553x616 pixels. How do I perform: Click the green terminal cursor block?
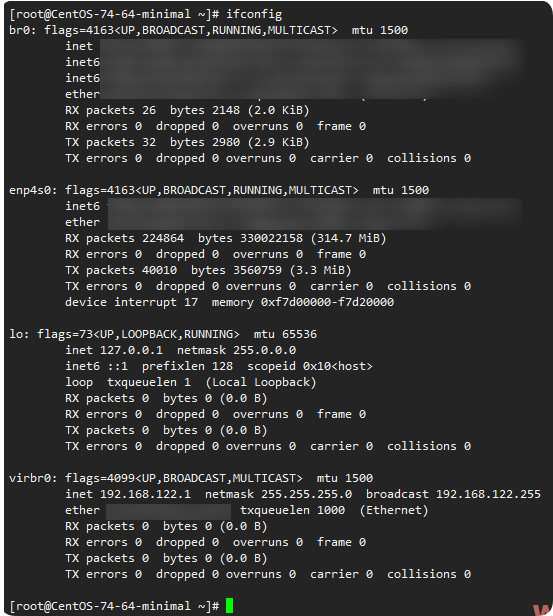pos(229,605)
